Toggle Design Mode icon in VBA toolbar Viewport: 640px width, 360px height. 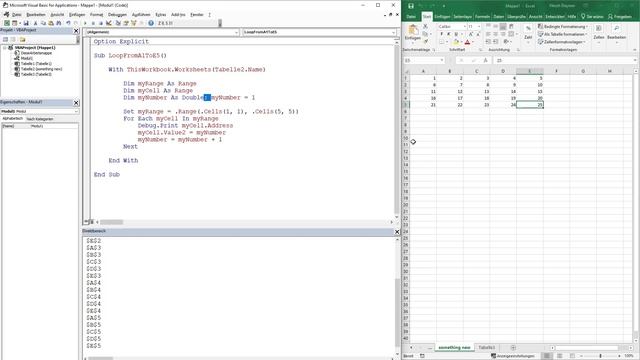coord(109,23)
